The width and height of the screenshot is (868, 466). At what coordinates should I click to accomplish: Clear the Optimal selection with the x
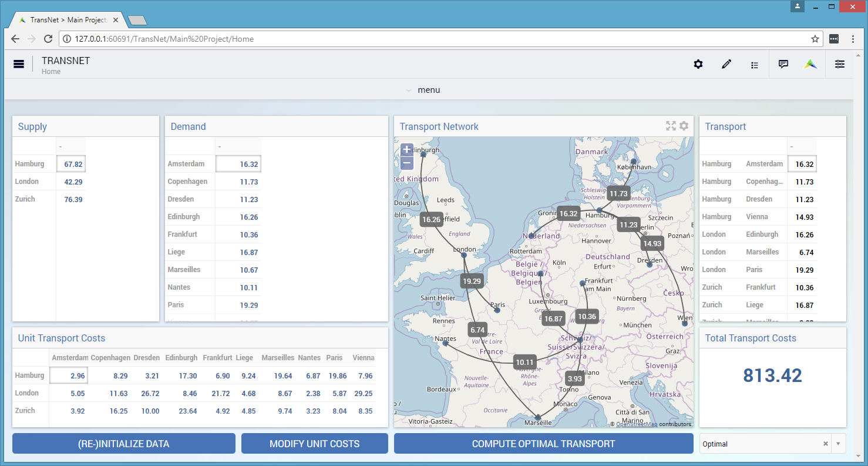[x=825, y=444]
